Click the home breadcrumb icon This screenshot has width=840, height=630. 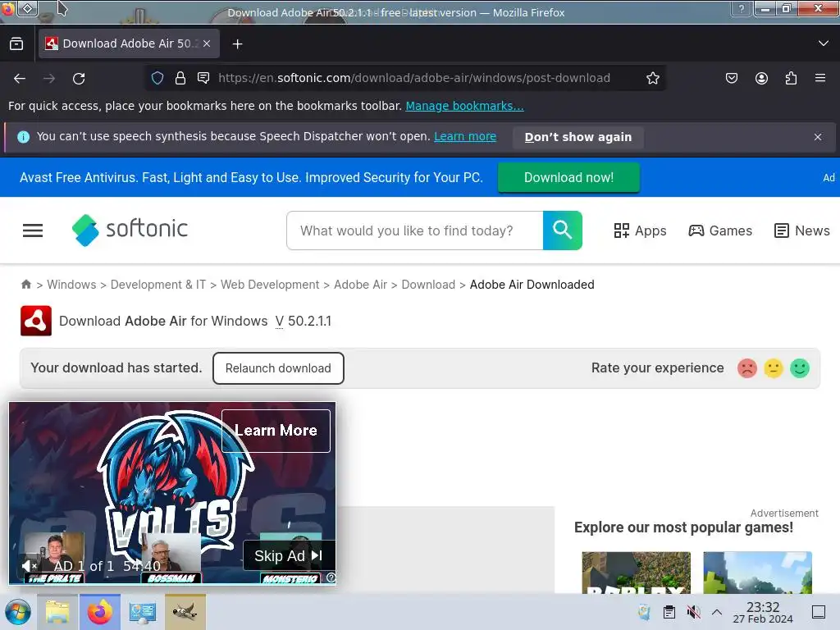tap(25, 285)
